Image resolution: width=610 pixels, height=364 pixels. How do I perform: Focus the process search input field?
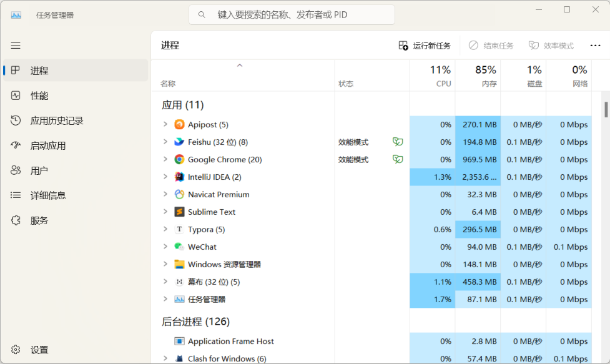coord(292,15)
